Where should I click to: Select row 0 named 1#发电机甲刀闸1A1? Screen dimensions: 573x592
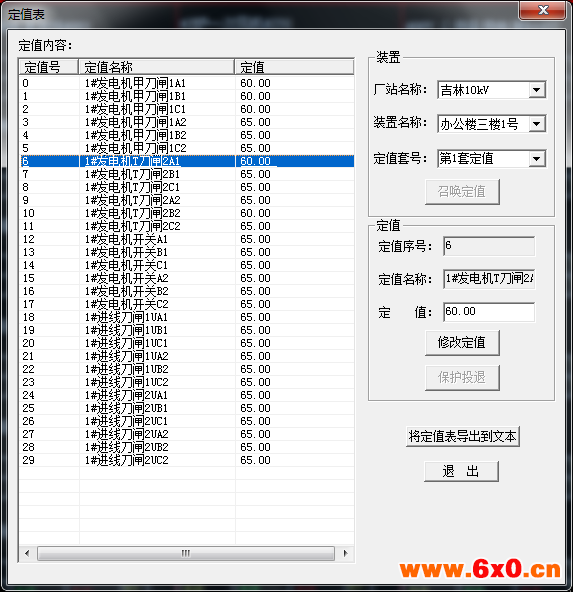[x=187, y=83]
